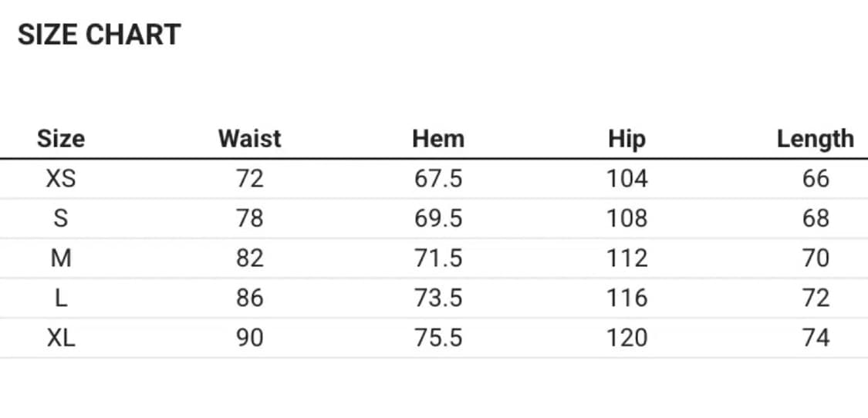Viewport: 868px width, 418px height.
Task: Select the XL size row label
Action: 61,338
